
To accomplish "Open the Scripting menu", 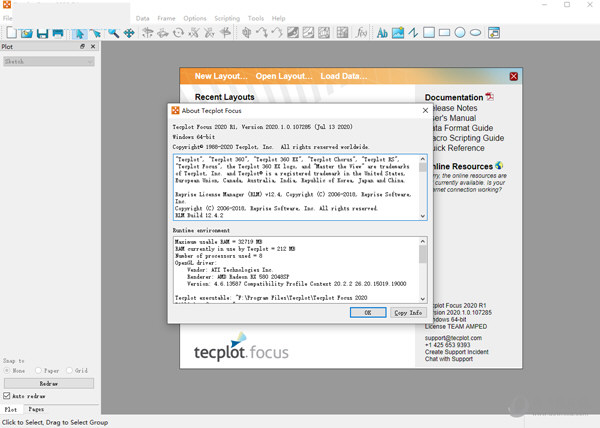I will click(227, 18).
